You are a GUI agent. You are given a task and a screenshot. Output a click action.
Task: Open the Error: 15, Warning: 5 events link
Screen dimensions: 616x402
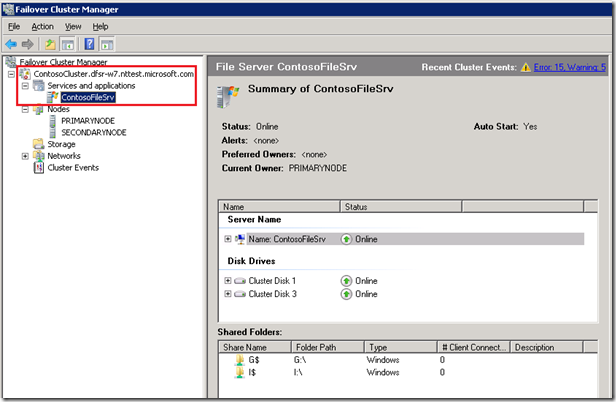coord(570,67)
